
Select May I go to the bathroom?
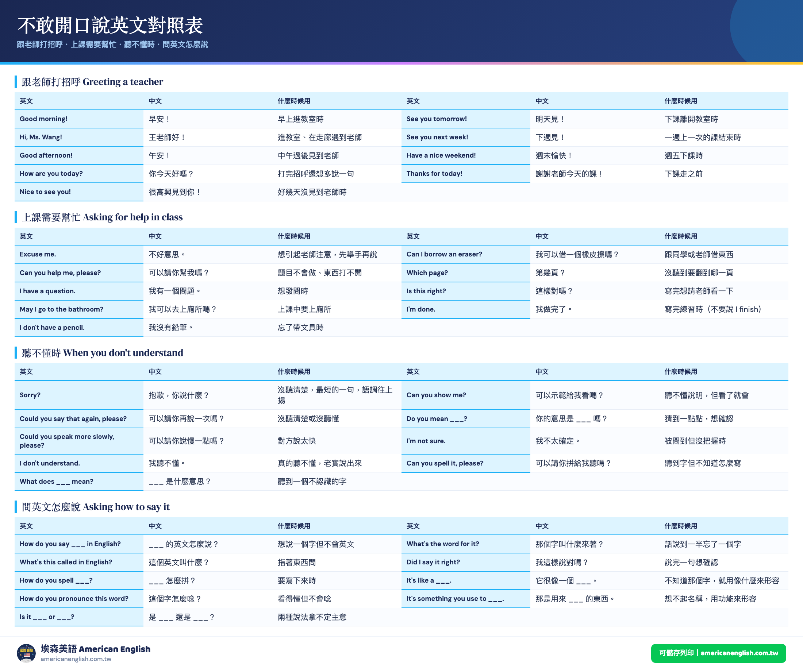62,309
